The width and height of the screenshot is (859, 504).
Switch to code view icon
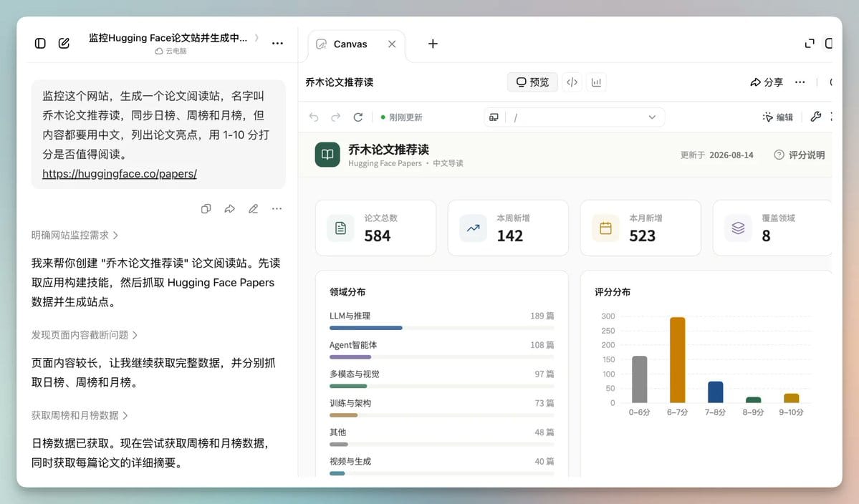pos(572,82)
